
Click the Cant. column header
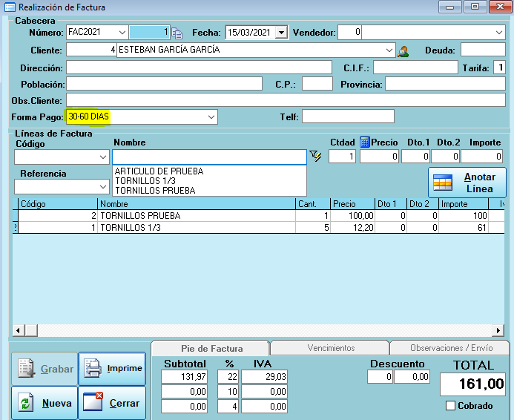313,204
